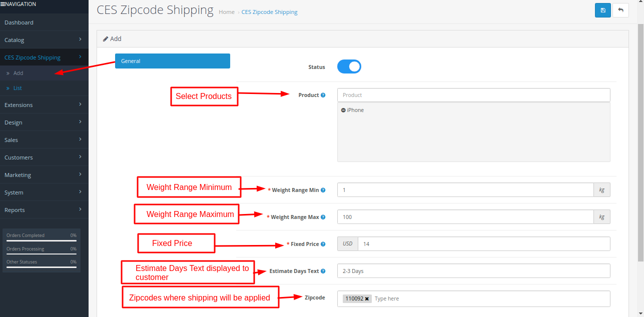Open the Dashboard from the sidebar
Image resolution: width=644 pixels, height=317 pixels.
19,22
